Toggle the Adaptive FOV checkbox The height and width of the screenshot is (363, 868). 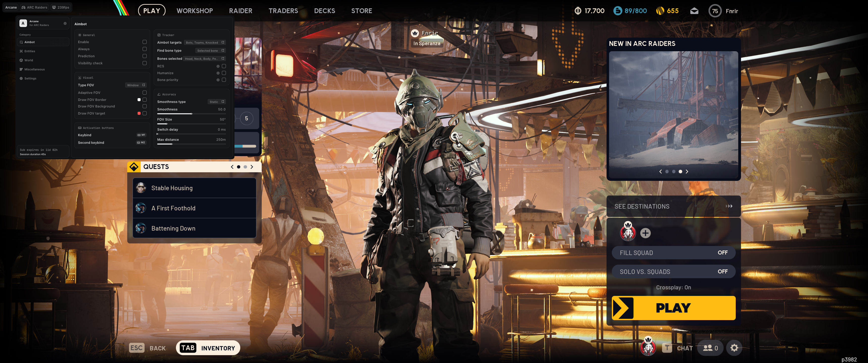pos(145,93)
